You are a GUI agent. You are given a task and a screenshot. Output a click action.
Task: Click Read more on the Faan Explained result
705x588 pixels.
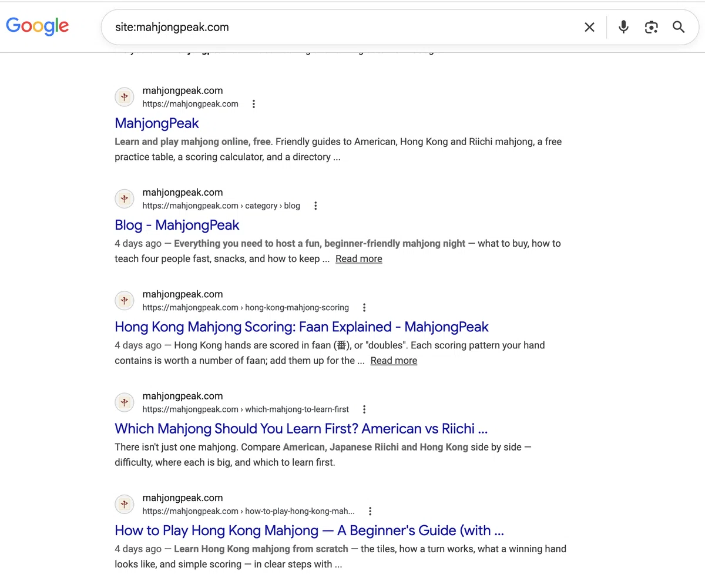click(x=394, y=361)
